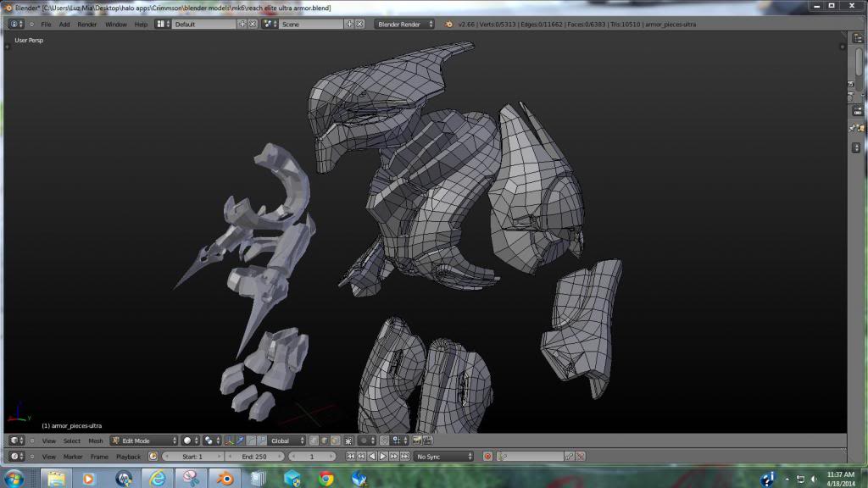The image size is (868, 488).
Task: Open the Select menu
Action: pyautogui.click(x=72, y=441)
